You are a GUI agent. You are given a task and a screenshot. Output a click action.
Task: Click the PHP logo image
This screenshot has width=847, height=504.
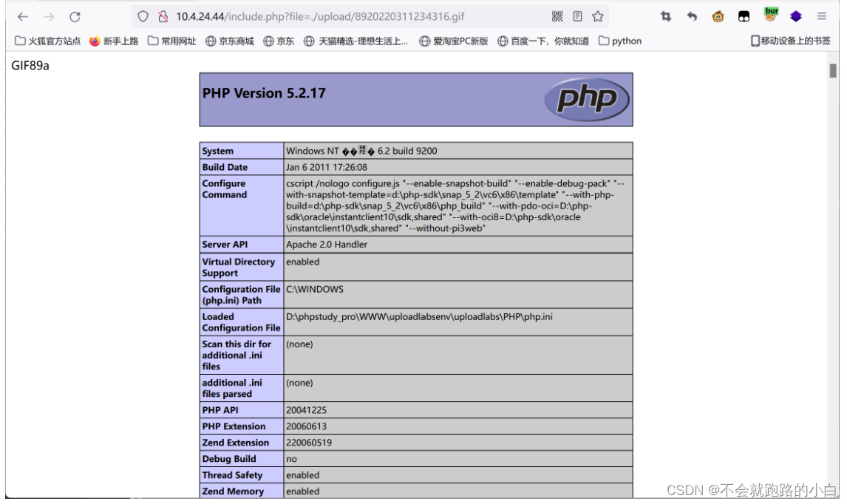tap(587, 99)
